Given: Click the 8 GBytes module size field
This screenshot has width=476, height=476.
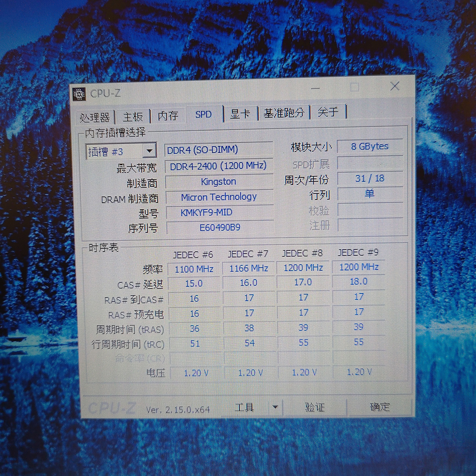Looking at the screenshot, I should [x=370, y=146].
